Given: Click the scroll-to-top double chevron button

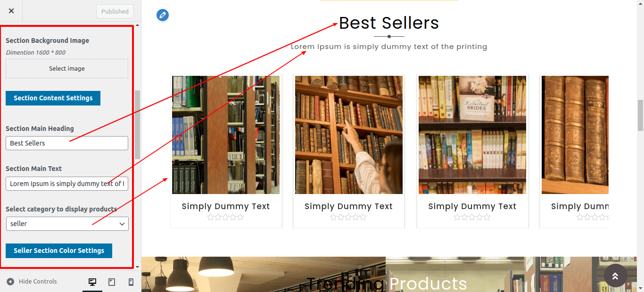Looking at the screenshot, I should tap(615, 276).
